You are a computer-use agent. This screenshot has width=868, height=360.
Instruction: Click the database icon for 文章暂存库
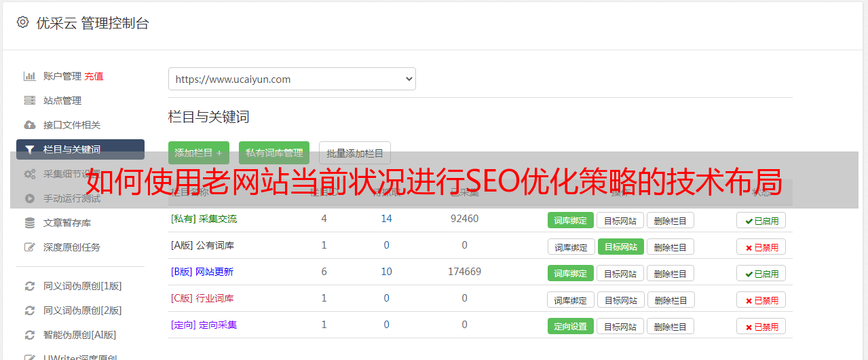tap(29, 223)
